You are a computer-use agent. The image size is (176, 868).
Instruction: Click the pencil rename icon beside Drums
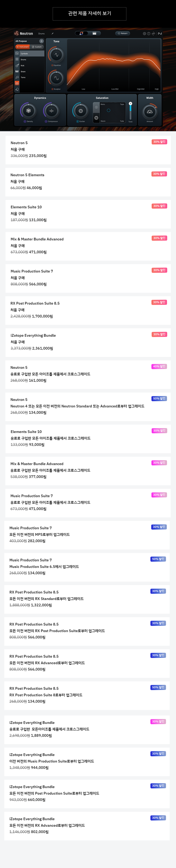click(52, 34)
